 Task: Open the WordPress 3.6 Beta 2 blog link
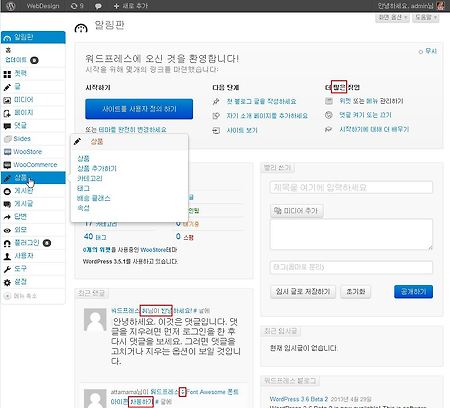click(x=299, y=399)
